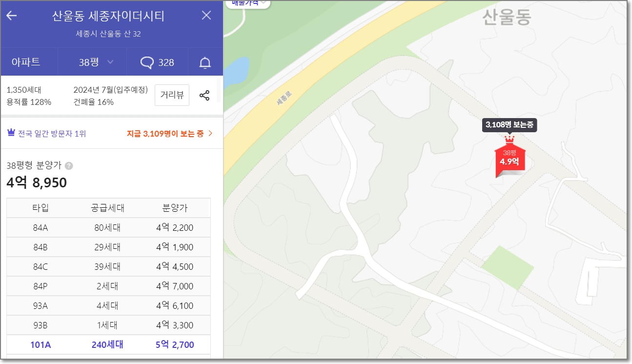Viewport: 632px width, 364px height.
Task: Select the 84A type row
Action: (108, 227)
